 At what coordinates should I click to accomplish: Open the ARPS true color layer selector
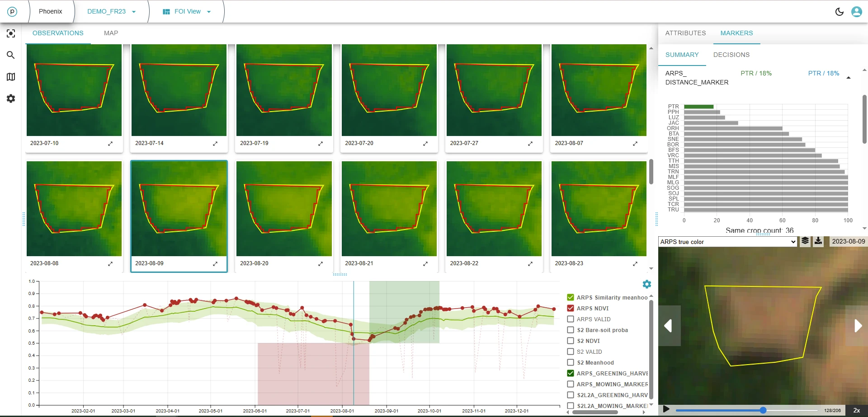pyautogui.click(x=727, y=242)
